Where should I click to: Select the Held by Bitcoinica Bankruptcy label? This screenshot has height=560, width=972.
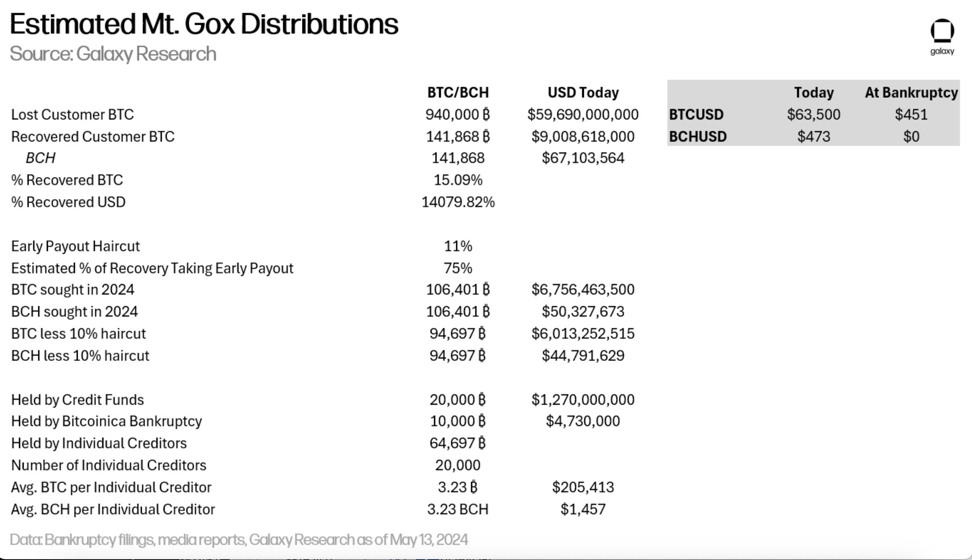pyautogui.click(x=106, y=421)
